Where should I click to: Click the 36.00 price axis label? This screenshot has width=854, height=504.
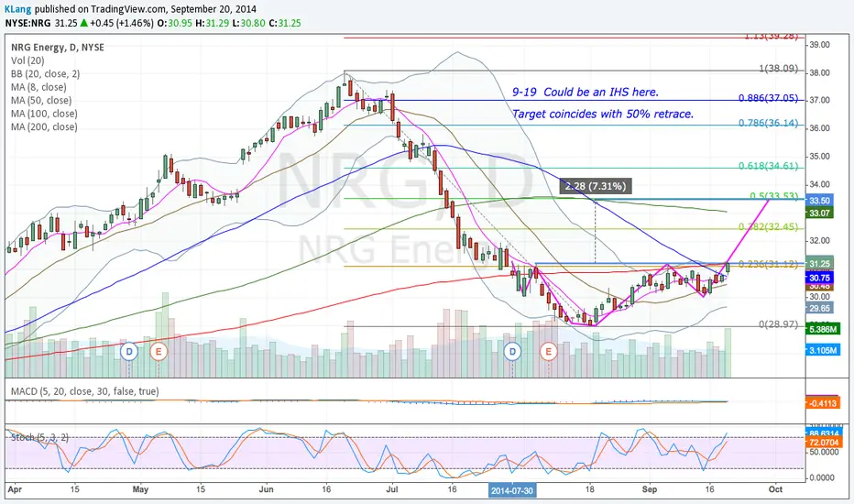tap(819, 128)
